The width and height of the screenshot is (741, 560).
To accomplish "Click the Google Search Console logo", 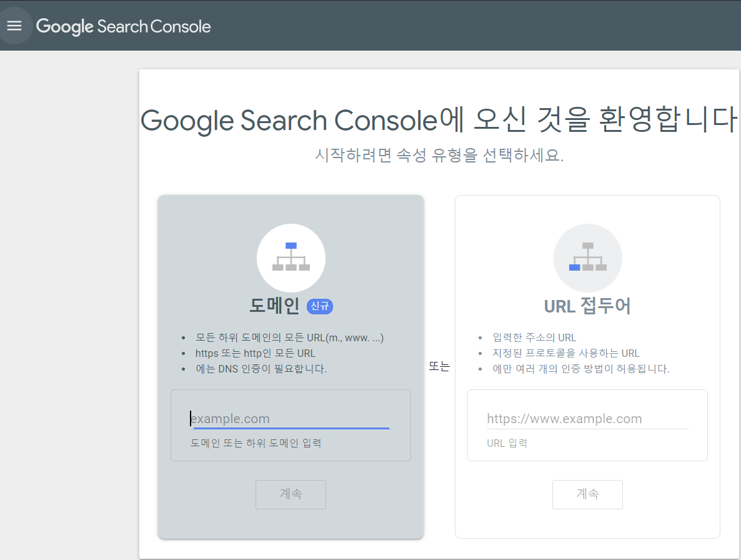I will coord(123,27).
